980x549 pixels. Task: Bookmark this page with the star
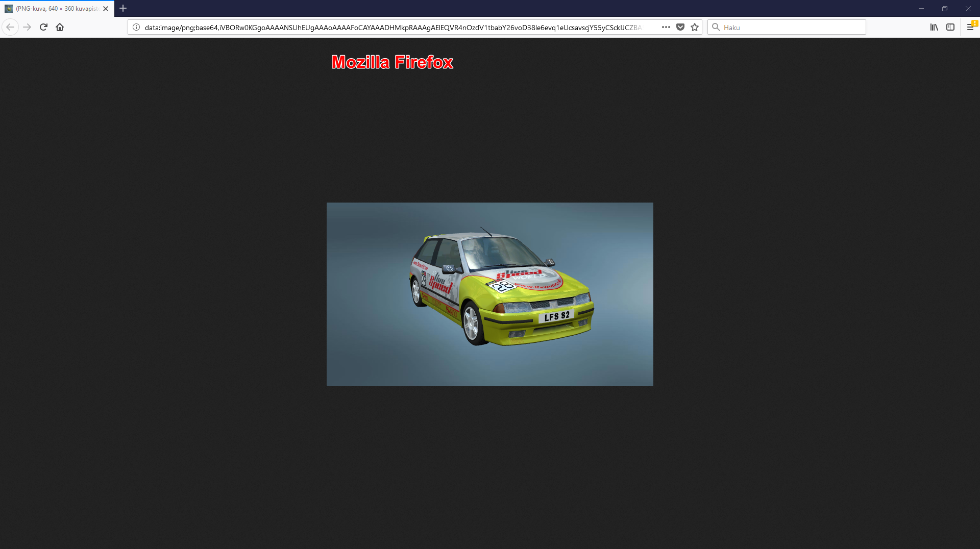[x=695, y=27]
